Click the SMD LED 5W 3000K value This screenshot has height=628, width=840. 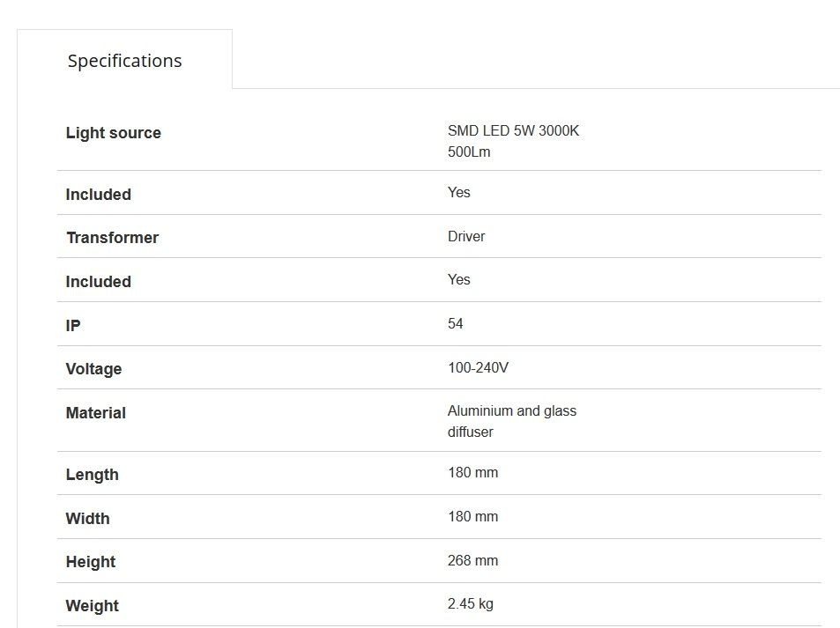point(513,130)
